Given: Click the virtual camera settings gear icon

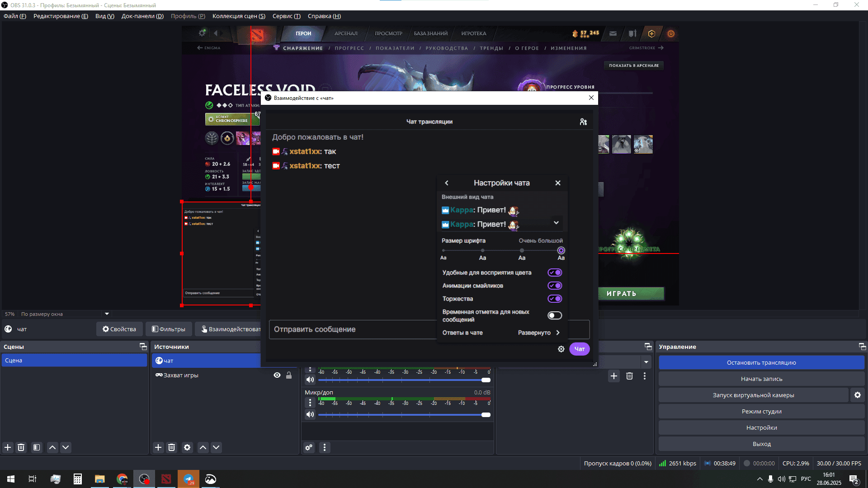Looking at the screenshot, I should 857,395.
